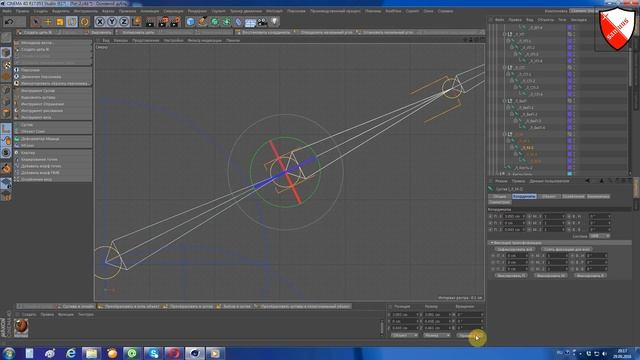Open the User Data menu in Attribute Manager
This screenshot has height=360, width=640.
[x=549, y=181]
